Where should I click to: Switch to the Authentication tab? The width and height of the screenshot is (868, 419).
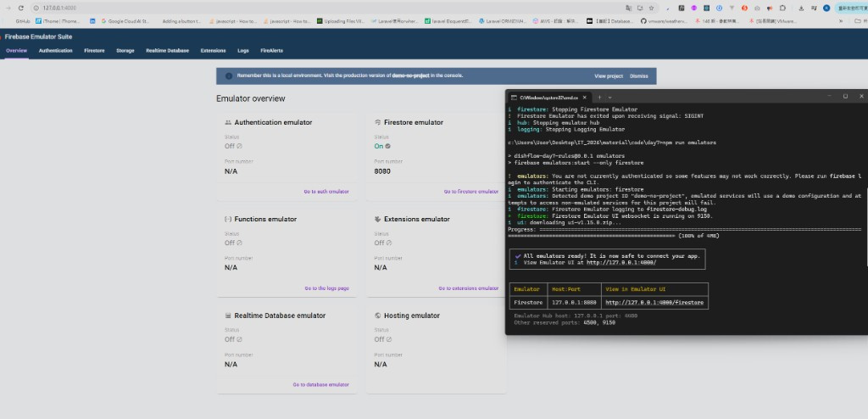tap(55, 50)
